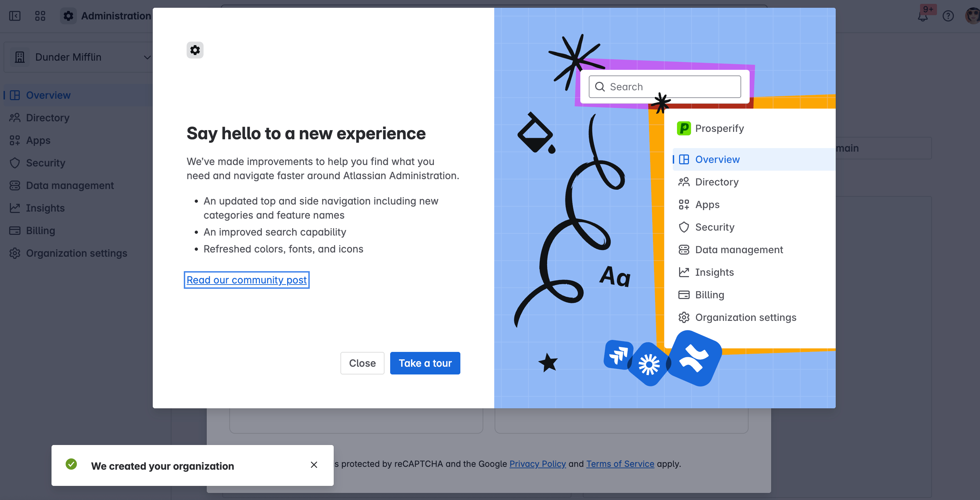Click the Data management icon in sidebar
This screenshot has width=980, height=500.
tap(15, 185)
